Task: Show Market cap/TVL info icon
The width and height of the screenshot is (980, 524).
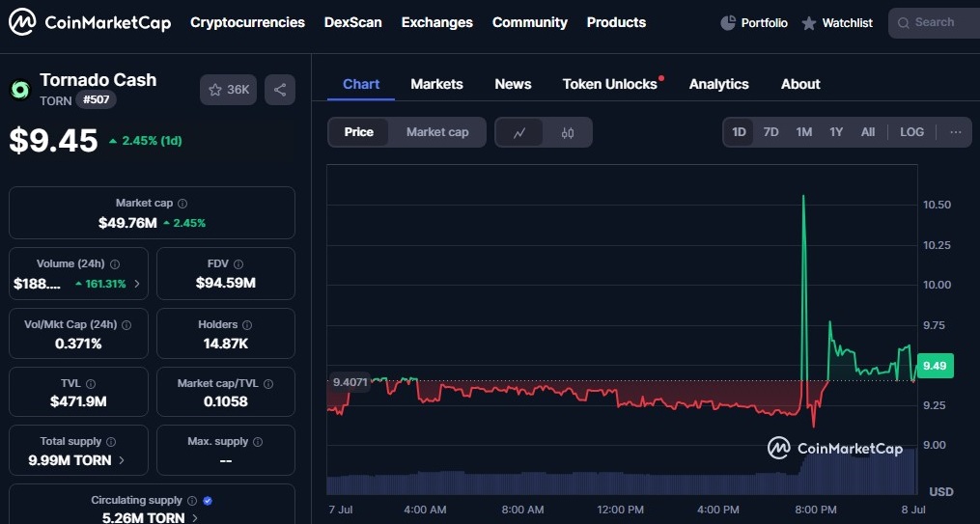Action: pyautogui.click(x=268, y=383)
